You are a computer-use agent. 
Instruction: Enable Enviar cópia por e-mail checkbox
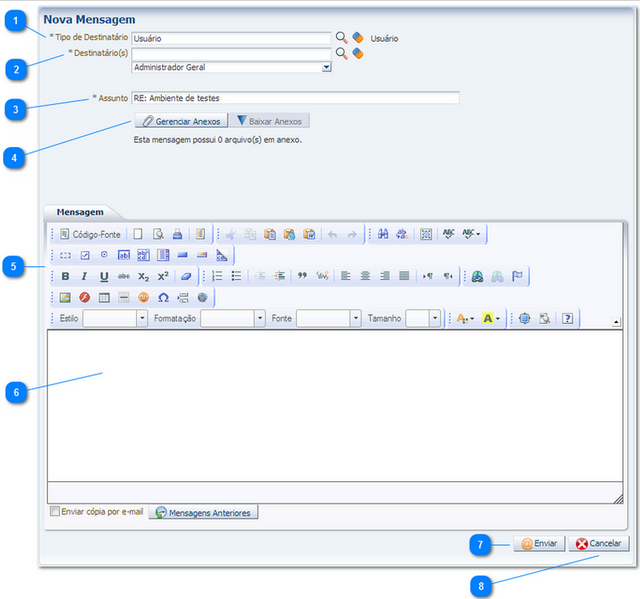click(x=55, y=512)
